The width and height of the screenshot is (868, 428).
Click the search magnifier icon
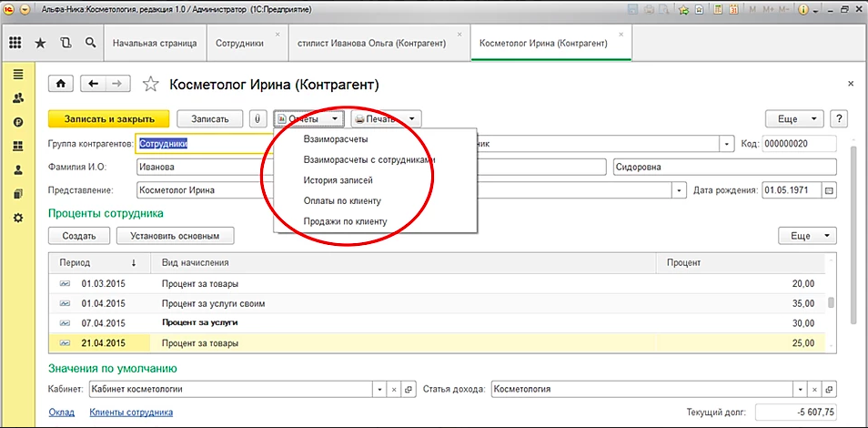(x=89, y=43)
